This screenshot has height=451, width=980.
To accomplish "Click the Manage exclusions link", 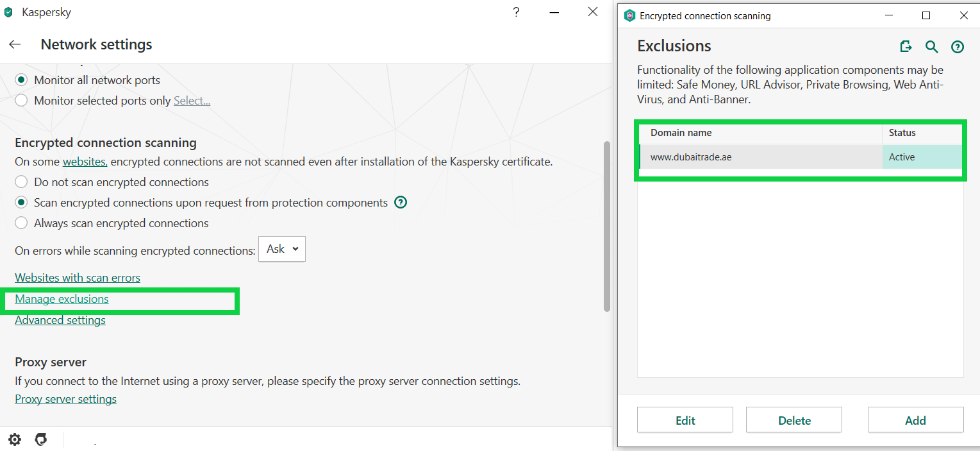I will tap(62, 299).
